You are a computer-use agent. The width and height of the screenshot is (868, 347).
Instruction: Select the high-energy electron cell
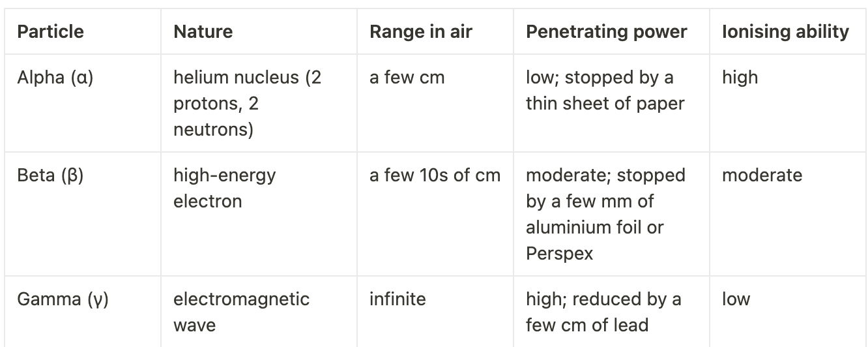[224, 188]
